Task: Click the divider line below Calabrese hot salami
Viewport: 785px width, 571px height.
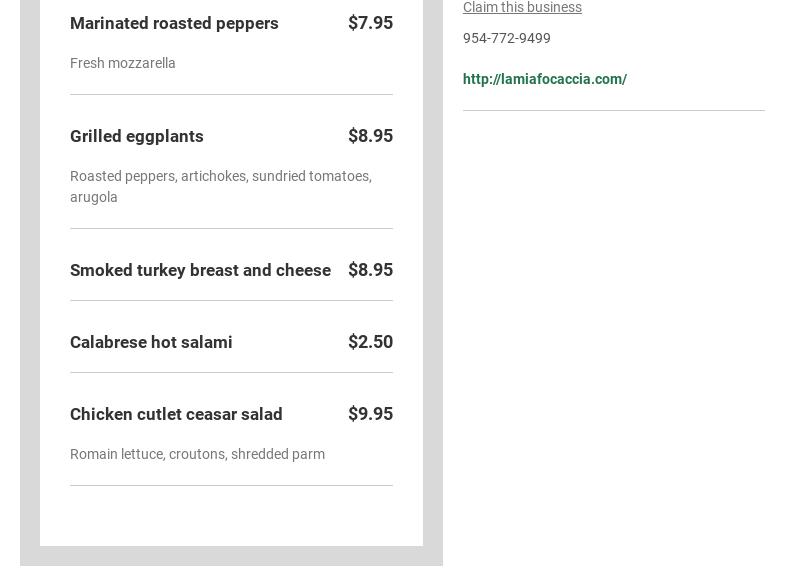Action: [231, 372]
